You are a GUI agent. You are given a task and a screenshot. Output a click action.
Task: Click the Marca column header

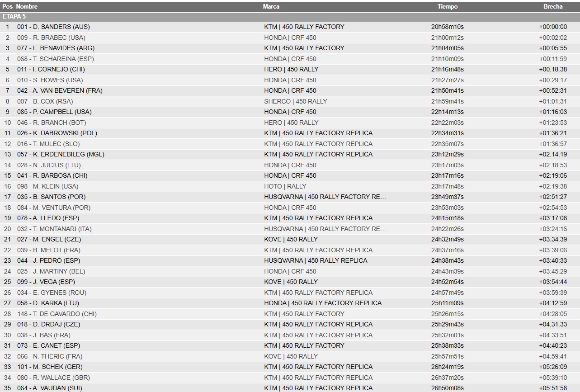click(x=271, y=7)
